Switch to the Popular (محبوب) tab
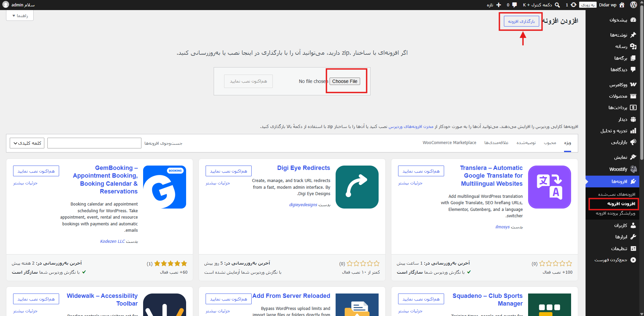The height and width of the screenshot is (316, 644). coord(550,143)
